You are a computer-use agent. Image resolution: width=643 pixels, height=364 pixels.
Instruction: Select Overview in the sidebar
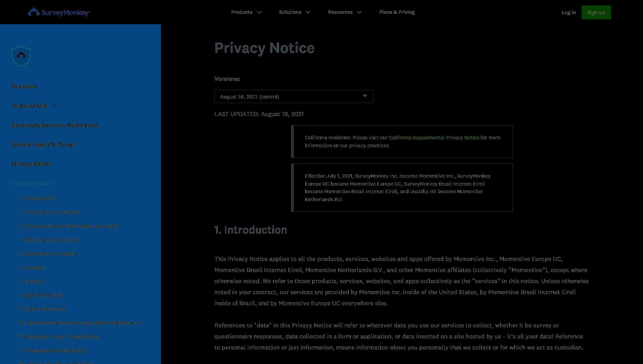pyautogui.click(x=24, y=86)
